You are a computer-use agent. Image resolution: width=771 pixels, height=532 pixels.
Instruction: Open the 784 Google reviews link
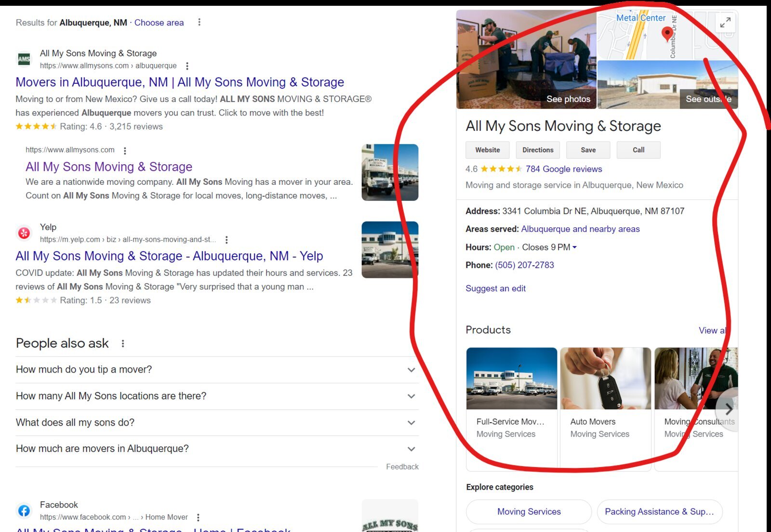coord(564,169)
